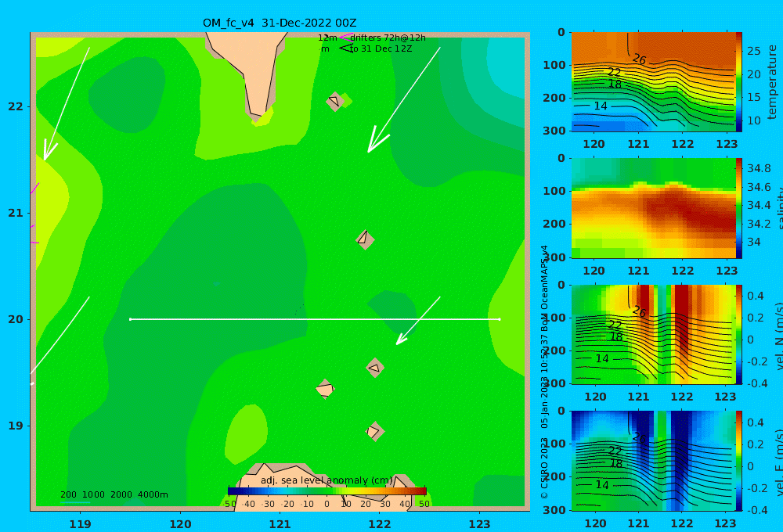This screenshot has height=532, width=783.
Task: Click latitude label 19 on main map
Action: pos(16,426)
